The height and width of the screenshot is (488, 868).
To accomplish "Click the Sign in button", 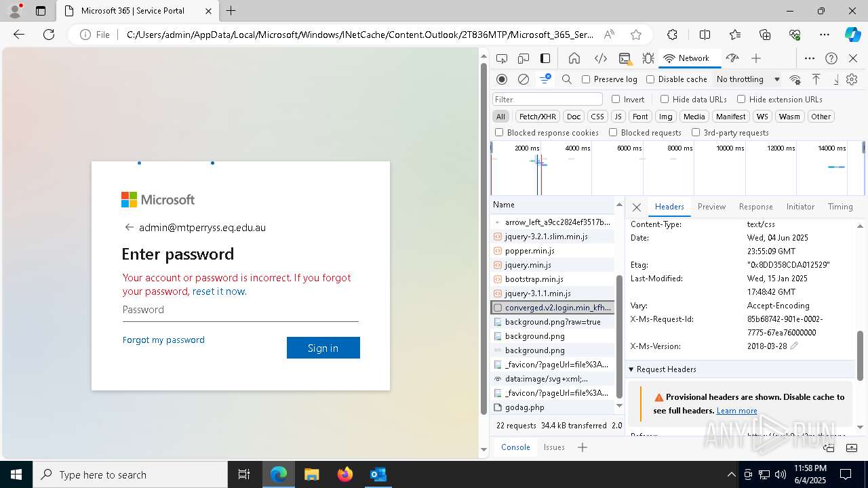I will click(x=323, y=348).
